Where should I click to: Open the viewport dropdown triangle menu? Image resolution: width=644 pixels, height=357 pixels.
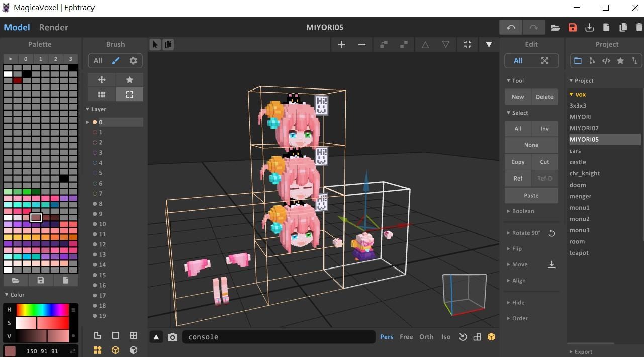[488, 45]
